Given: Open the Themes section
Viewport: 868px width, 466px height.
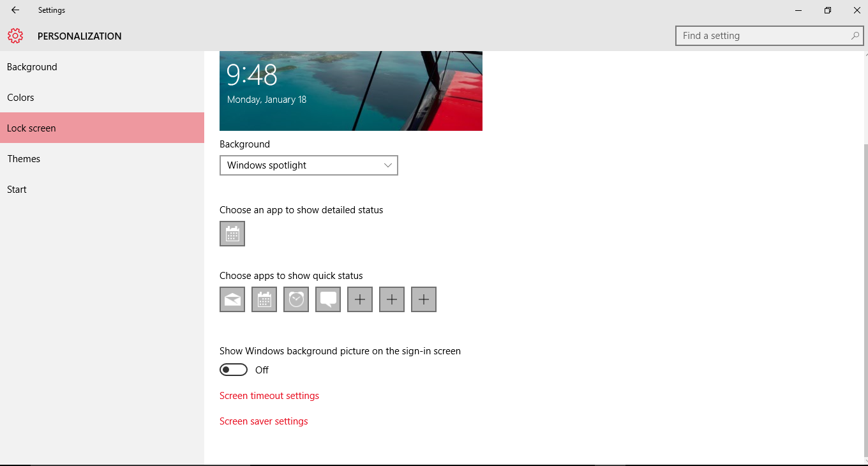Looking at the screenshot, I should (x=24, y=159).
